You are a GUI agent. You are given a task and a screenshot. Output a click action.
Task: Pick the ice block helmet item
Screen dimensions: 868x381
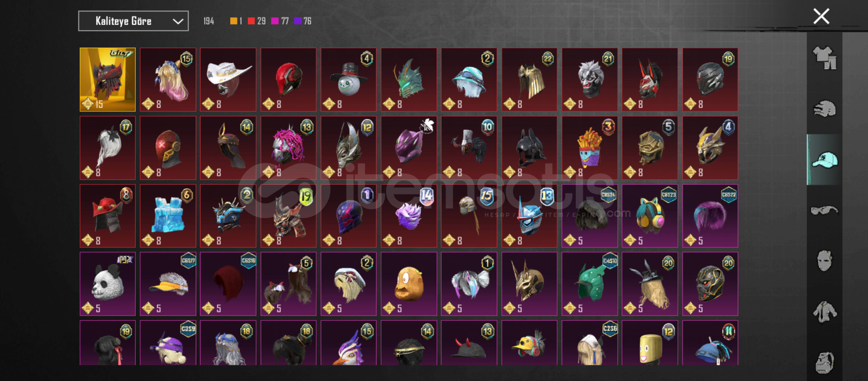click(x=168, y=216)
